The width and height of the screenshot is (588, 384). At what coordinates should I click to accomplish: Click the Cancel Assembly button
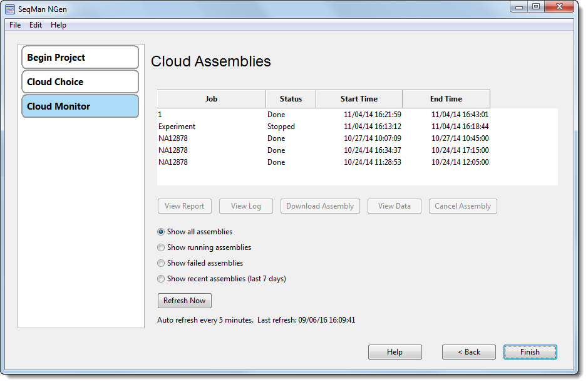463,206
